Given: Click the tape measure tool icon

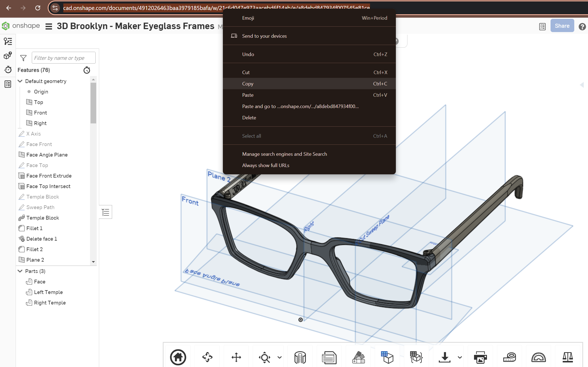Looking at the screenshot, I should (x=509, y=357).
